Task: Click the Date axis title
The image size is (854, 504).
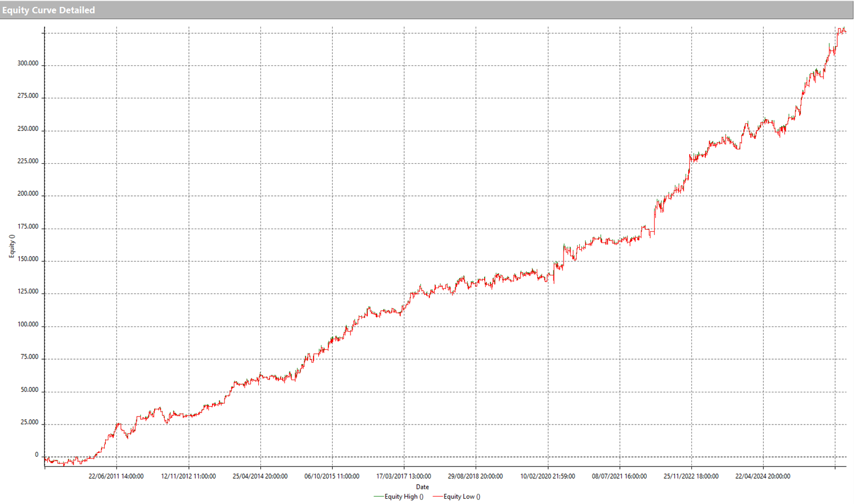Action: coord(422,487)
